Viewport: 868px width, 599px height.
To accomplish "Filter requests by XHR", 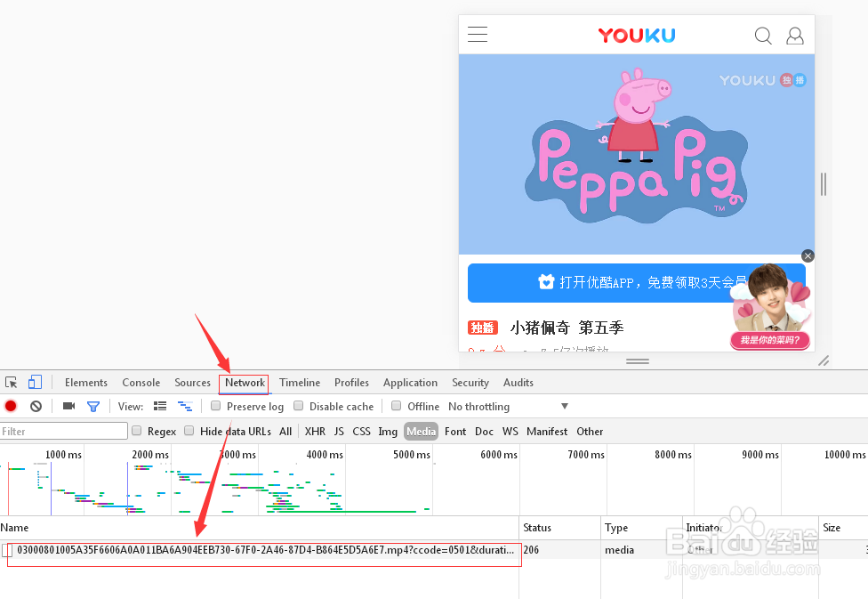I will [315, 431].
